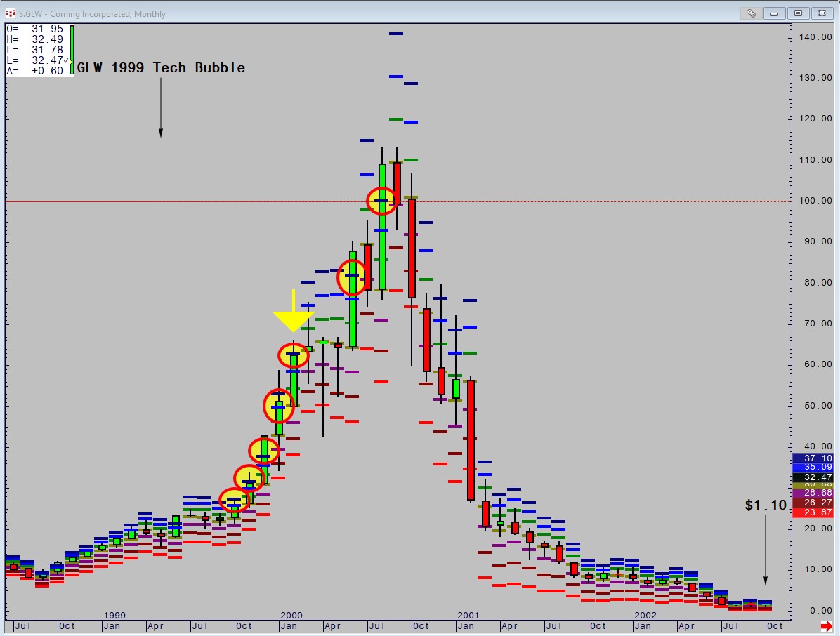Maximize the S.GLW chart window
840x636 pixels.
click(799, 13)
